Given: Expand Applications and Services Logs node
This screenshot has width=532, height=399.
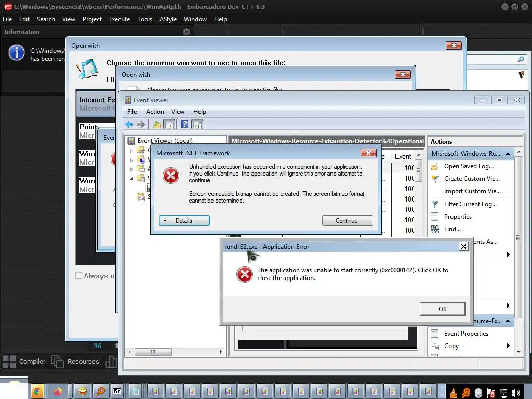Looking at the screenshot, I should click(x=131, y=169).
